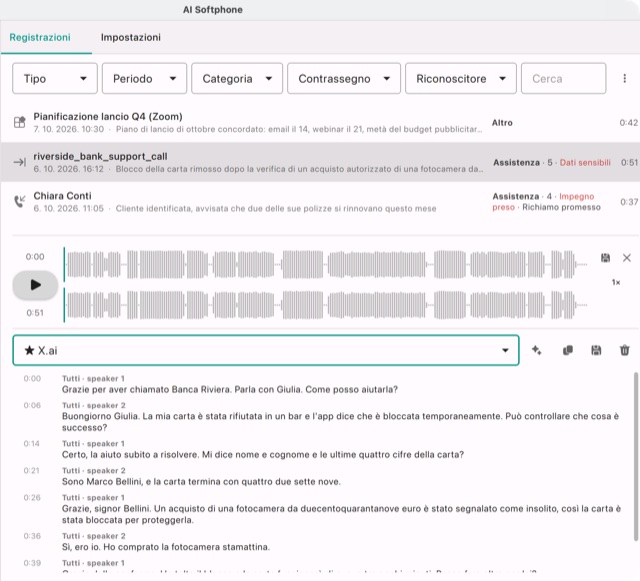The height and width of the screenshot is (581, 640).
Task: Open the X.ai recognizer dropdown
Action: (266, 350)
